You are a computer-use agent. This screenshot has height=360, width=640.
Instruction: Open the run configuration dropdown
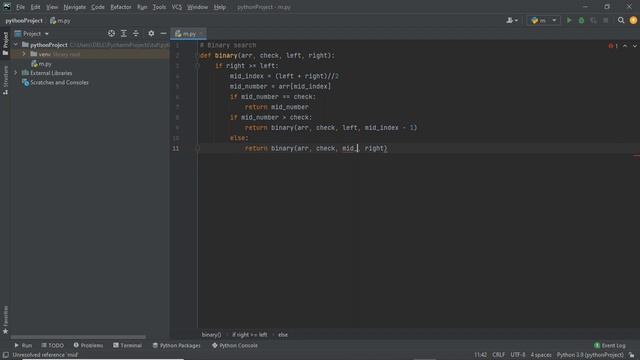[x=544, y=20]
